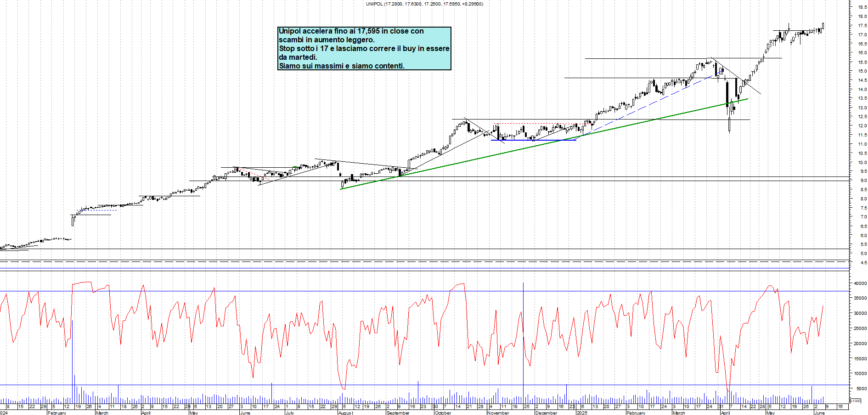868x415 pixels.
Task: Click the 10000 volume axis label
Action: tap(860, 374)
